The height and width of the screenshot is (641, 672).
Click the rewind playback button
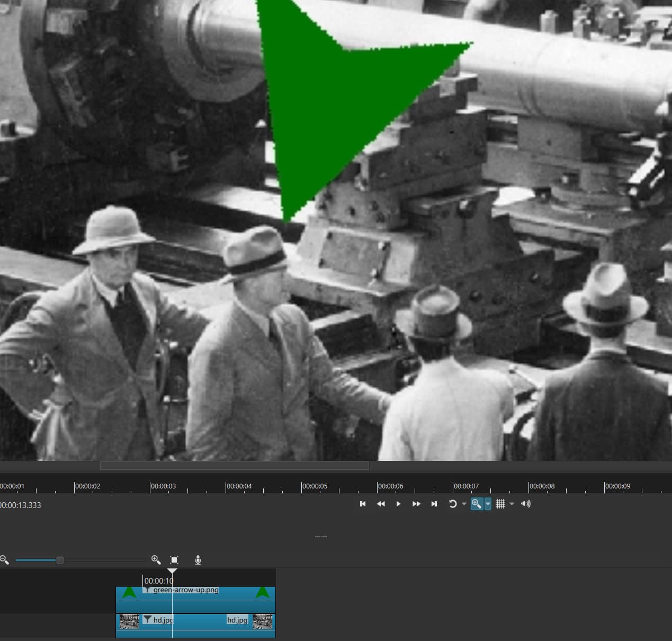pyautogui.click(x=381, y=504)
